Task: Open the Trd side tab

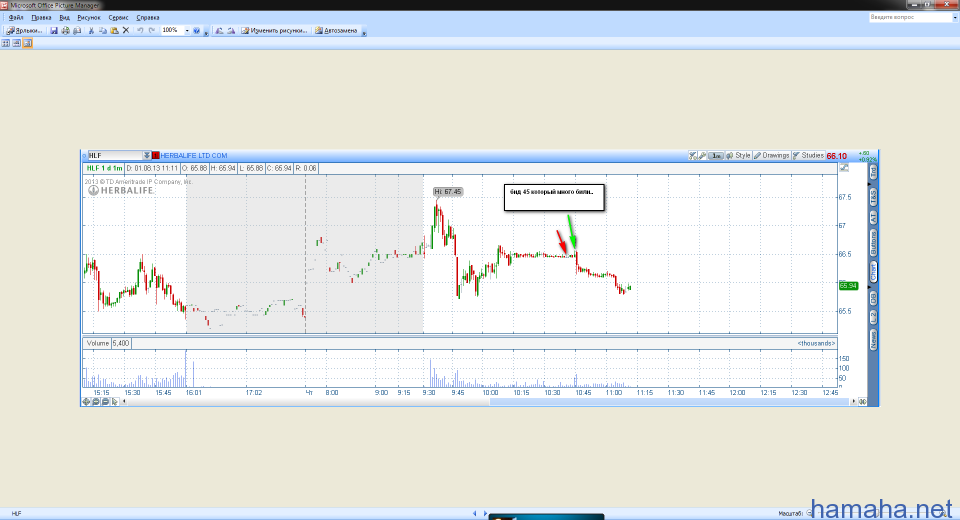Action: pos(873,172)
